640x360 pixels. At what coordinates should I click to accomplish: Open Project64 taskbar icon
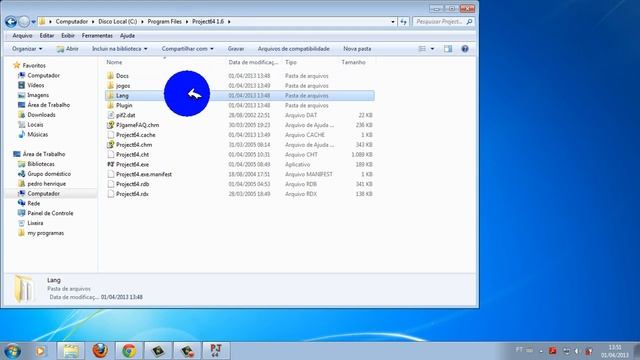[216, 351]
